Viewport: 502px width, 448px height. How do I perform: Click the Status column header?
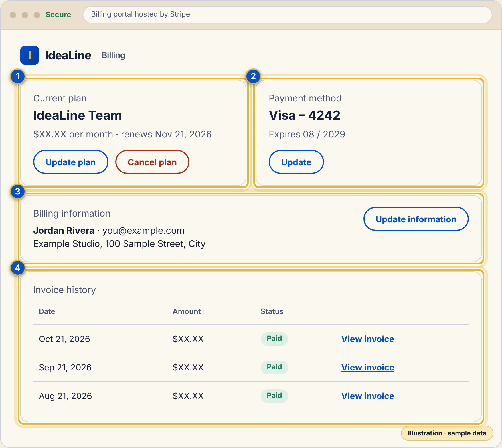coord(272,311)
